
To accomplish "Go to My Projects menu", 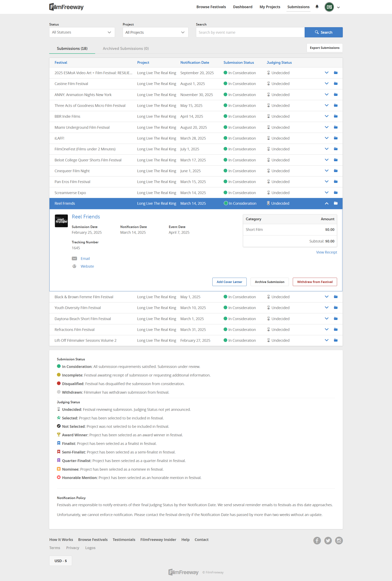I will pyautogui.click(x=269, y=7).
